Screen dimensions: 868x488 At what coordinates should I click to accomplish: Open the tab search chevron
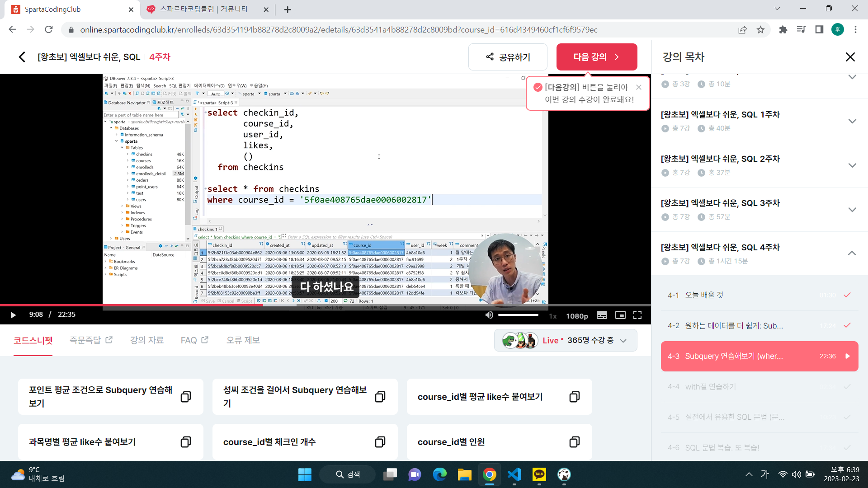coord(777,9)
